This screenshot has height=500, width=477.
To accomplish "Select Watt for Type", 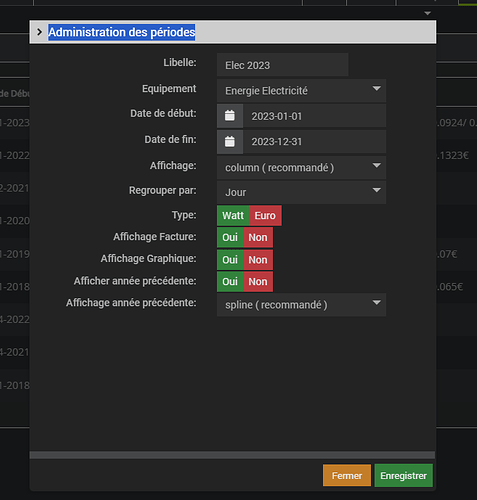I will click(233, 216).
